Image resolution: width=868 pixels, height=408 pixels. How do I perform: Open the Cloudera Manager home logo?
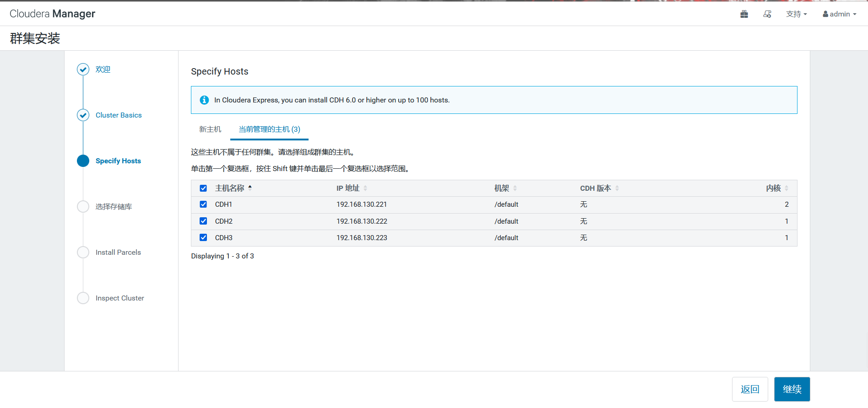[52, 14]
